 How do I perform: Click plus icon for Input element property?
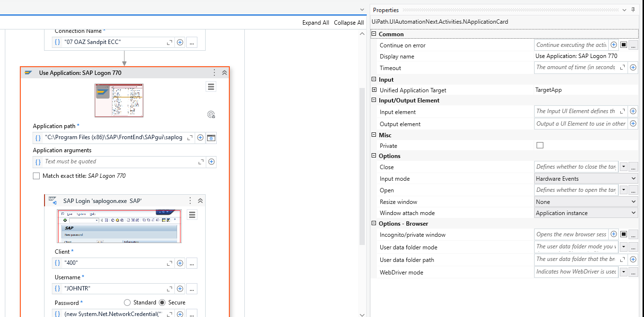[633, 112]
